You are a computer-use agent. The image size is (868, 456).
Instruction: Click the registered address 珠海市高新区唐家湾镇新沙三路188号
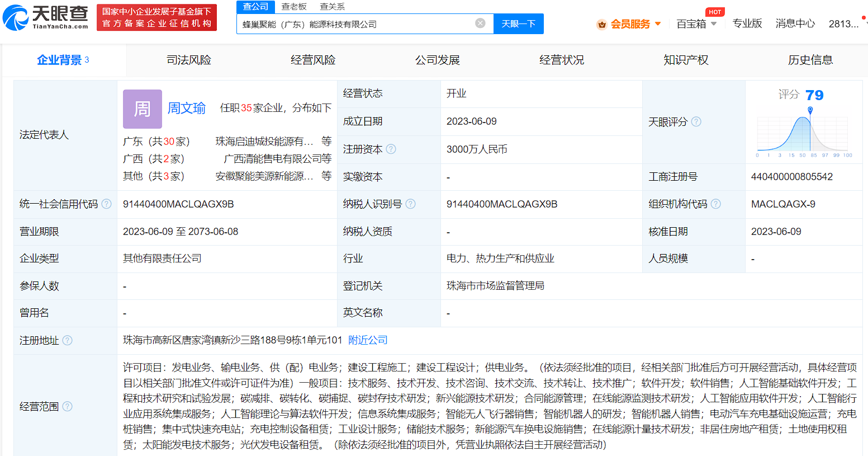click(x=233, y=340)
